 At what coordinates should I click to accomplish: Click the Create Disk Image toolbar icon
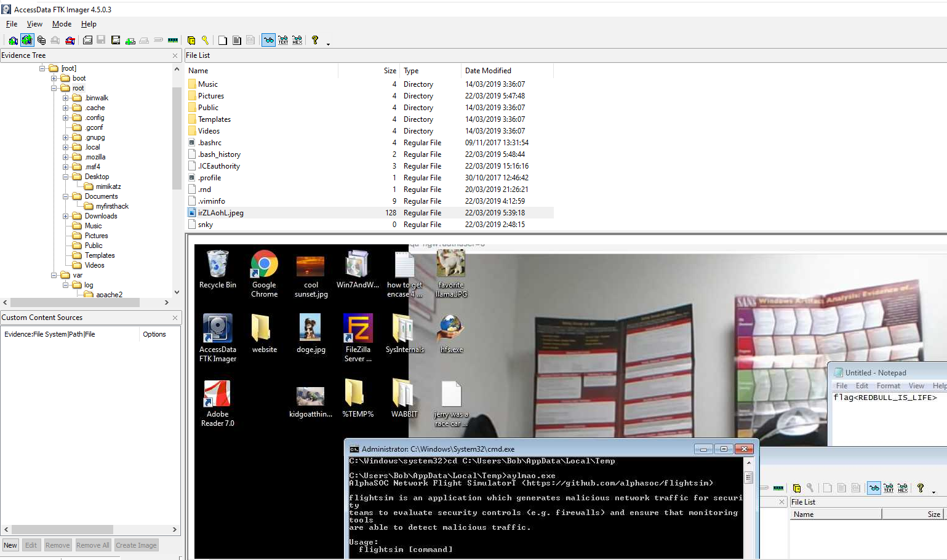tap(88, 41)
